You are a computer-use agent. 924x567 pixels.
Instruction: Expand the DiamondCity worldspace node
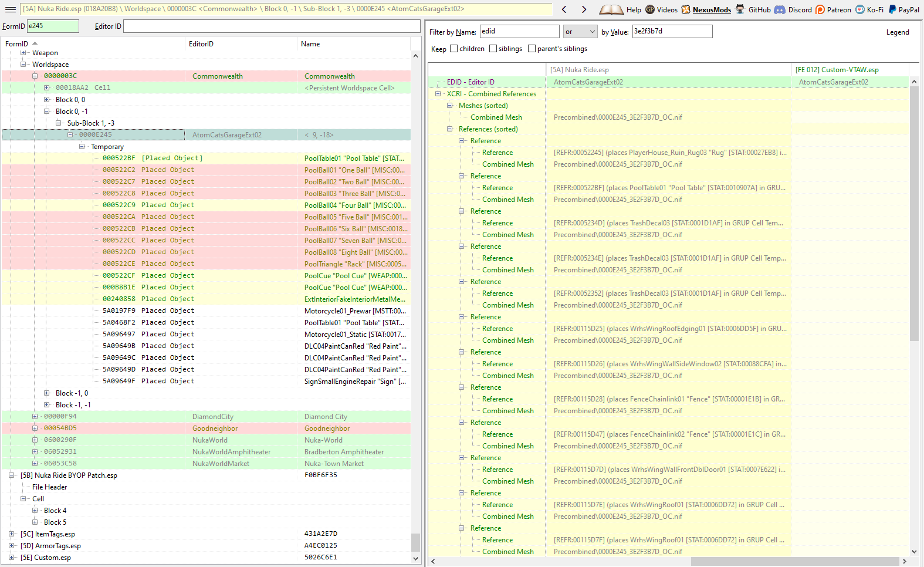coord(35,417)
